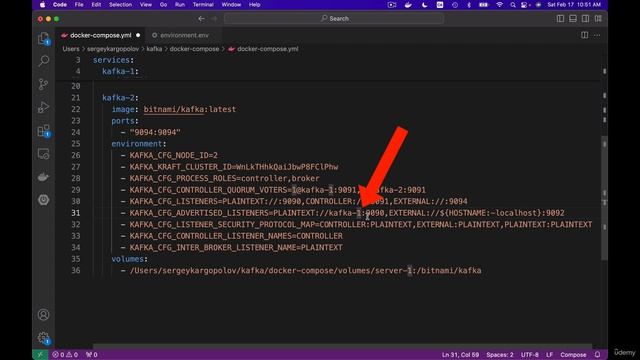Click the Wi-Fi icon in menu bar
Screen dimensions: 640x360
(x=499, y=5)
